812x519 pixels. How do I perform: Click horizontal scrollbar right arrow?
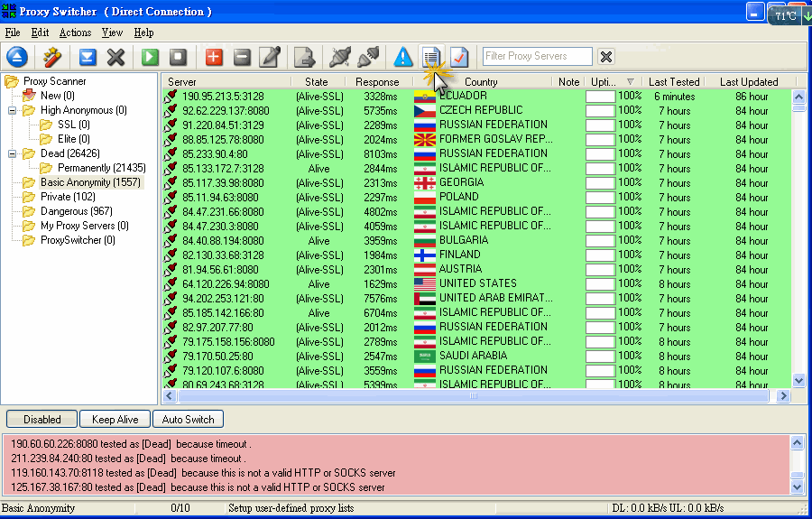783,396
